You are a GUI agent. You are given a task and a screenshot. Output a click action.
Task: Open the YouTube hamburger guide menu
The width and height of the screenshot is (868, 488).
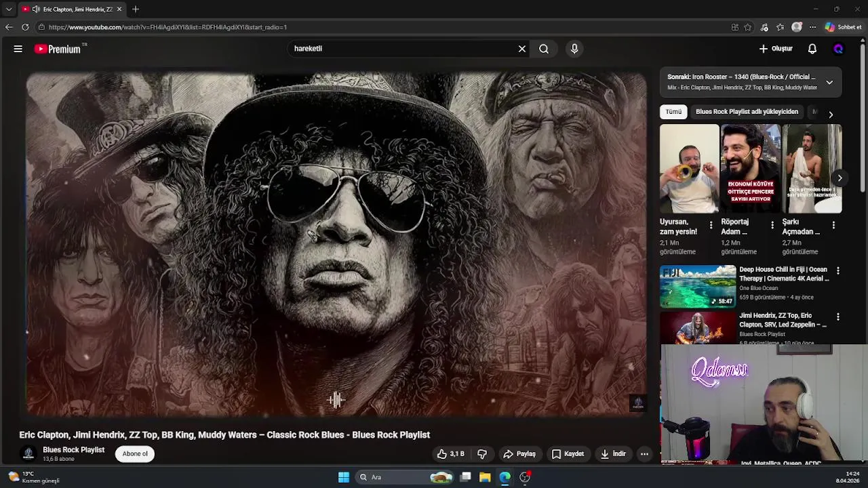click(x=18, y=49)
